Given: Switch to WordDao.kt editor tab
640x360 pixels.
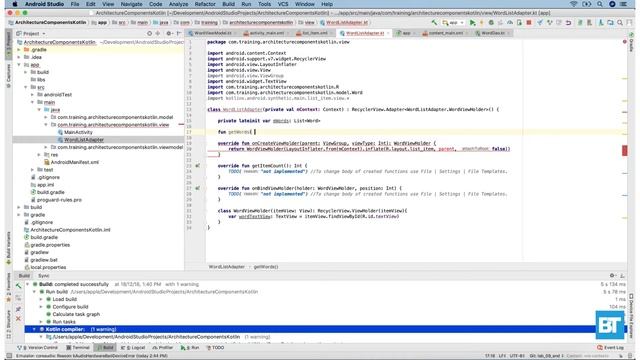Looking at the screenshot, I should point(493,33).
